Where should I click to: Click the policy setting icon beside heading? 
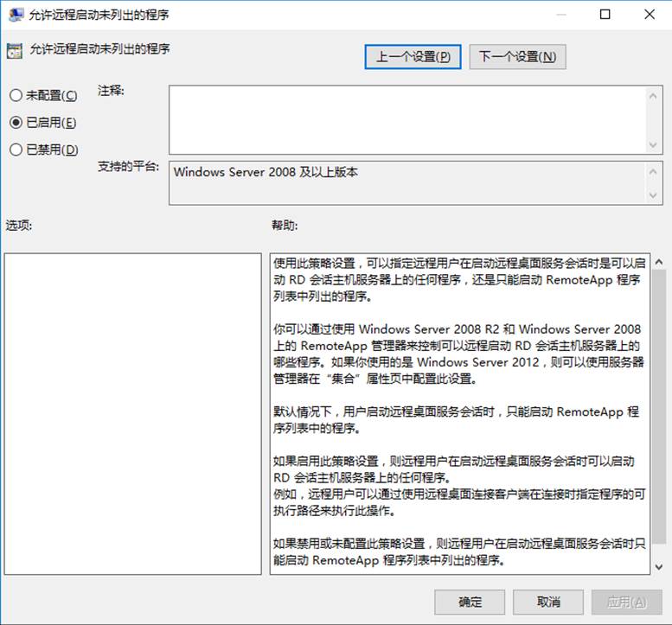click(x=15, y=50)
